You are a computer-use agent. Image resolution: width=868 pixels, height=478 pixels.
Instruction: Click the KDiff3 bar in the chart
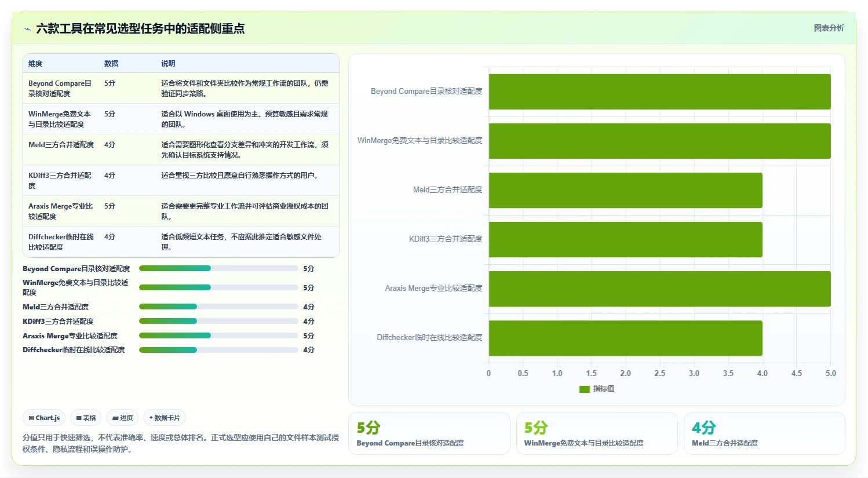point(626,239)
